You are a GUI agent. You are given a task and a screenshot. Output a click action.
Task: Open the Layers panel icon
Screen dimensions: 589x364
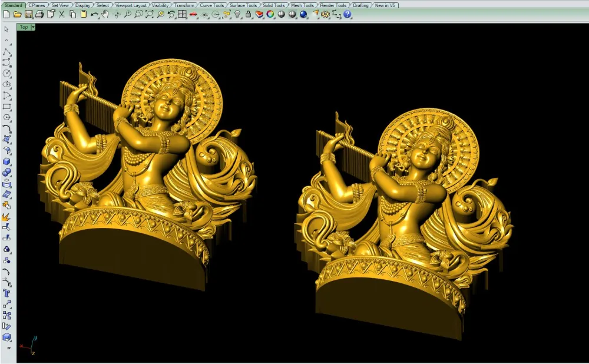[259, 14]
